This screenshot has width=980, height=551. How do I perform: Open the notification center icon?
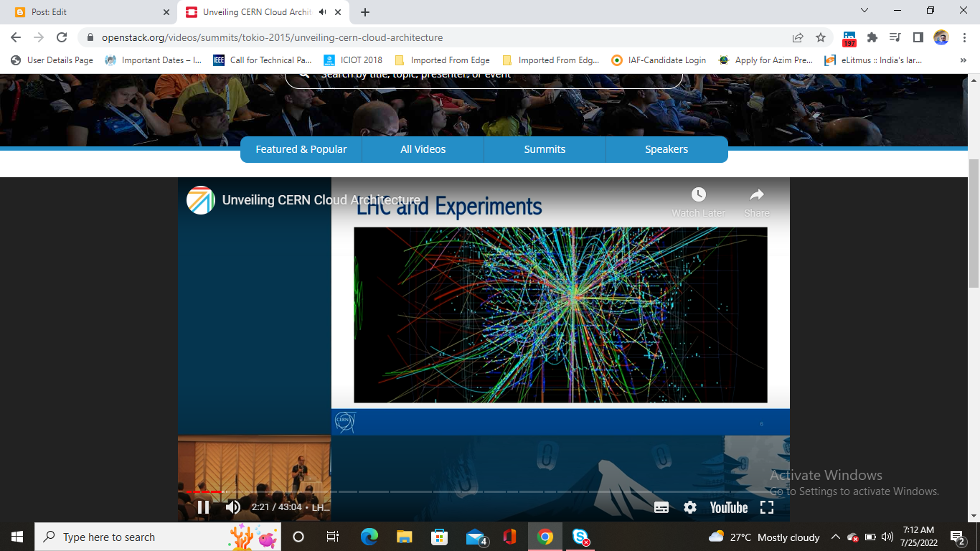(x=958, y=537)
